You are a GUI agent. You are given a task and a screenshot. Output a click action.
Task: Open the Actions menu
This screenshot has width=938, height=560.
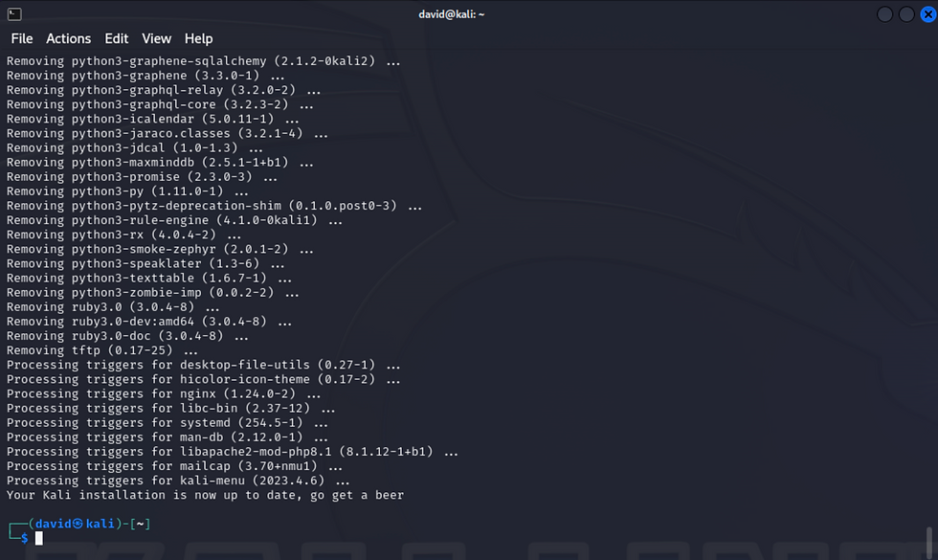69,38
